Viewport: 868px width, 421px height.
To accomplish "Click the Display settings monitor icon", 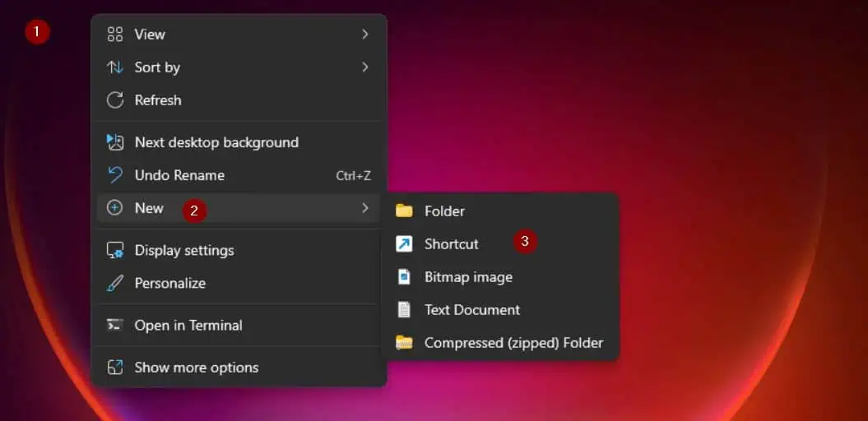I will pos(114,250).
